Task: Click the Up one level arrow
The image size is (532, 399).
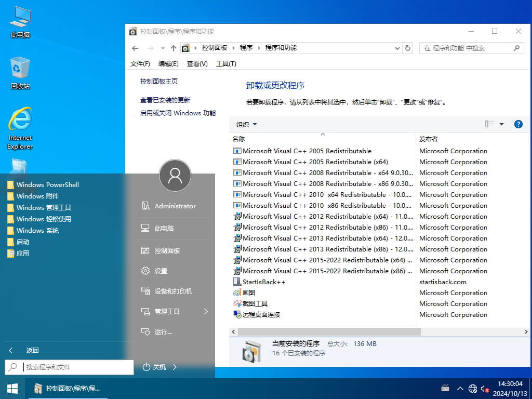Action: [174, 48]
